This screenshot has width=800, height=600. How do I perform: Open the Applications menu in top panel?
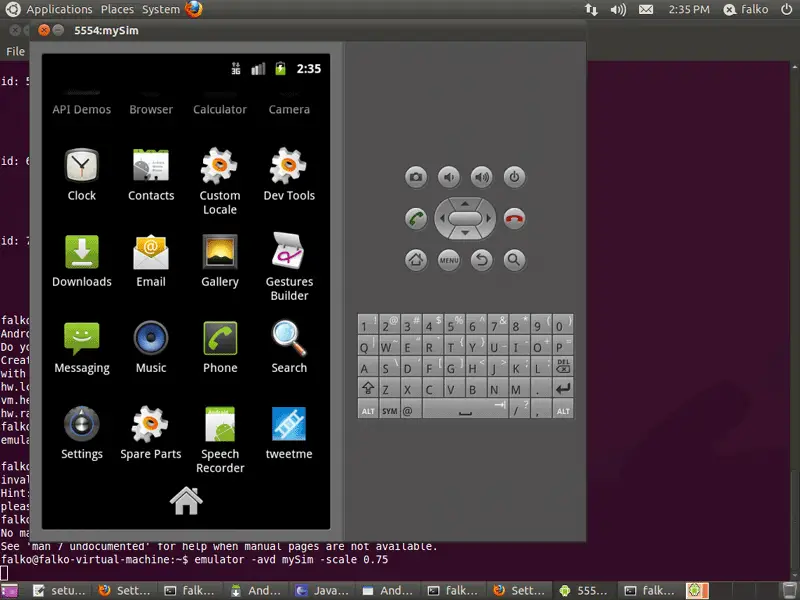click(x=59, y=9)
